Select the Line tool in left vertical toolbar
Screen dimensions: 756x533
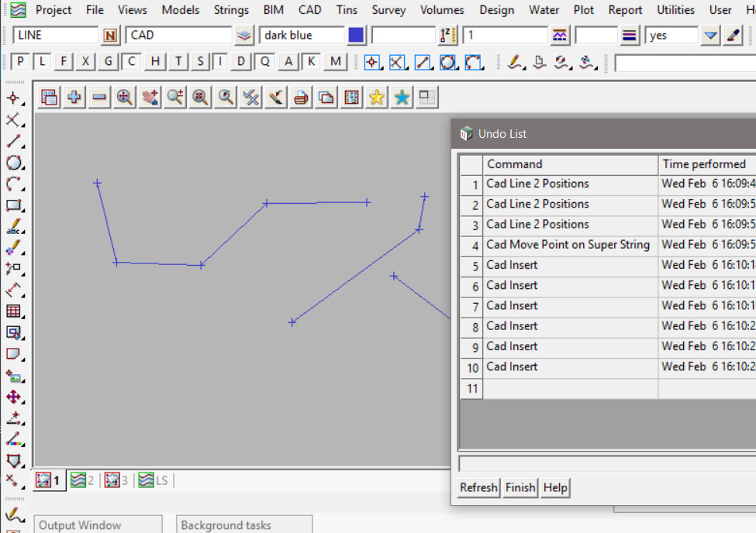pos(13,141)
